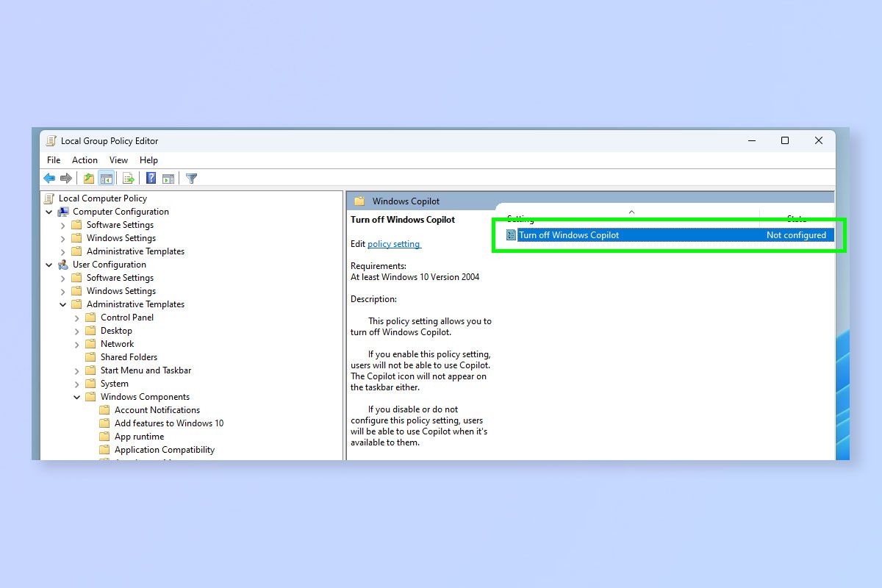Collapse the Windows Components node

pyautogui.click(x=76, y=396)
